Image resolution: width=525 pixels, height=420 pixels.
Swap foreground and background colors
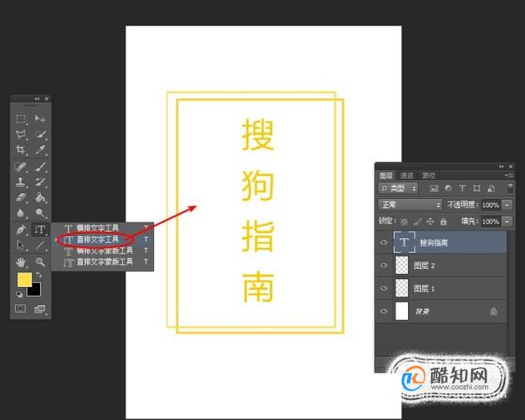38,275
